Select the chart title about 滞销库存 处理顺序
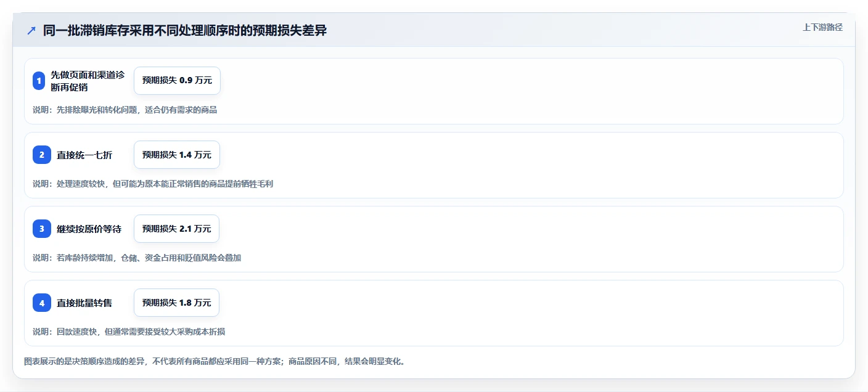 (185, 31)
